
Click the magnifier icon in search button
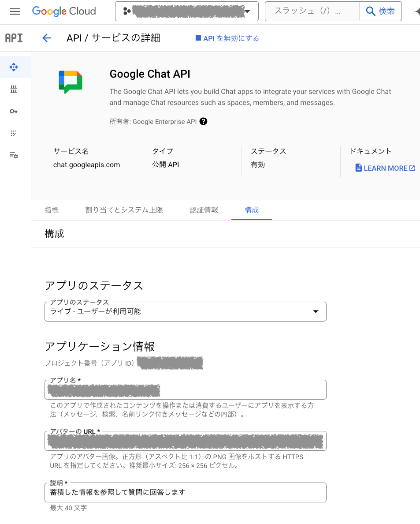(371, 11)
